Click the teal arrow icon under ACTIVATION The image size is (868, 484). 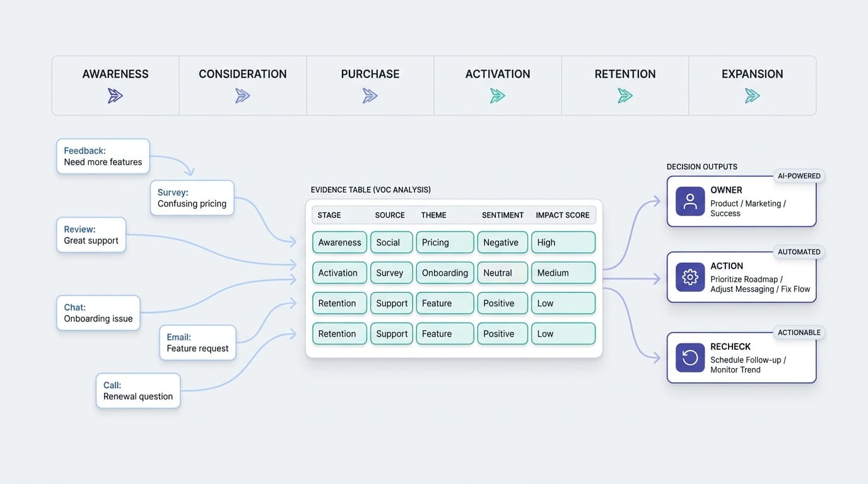click(x=498, y=96)
